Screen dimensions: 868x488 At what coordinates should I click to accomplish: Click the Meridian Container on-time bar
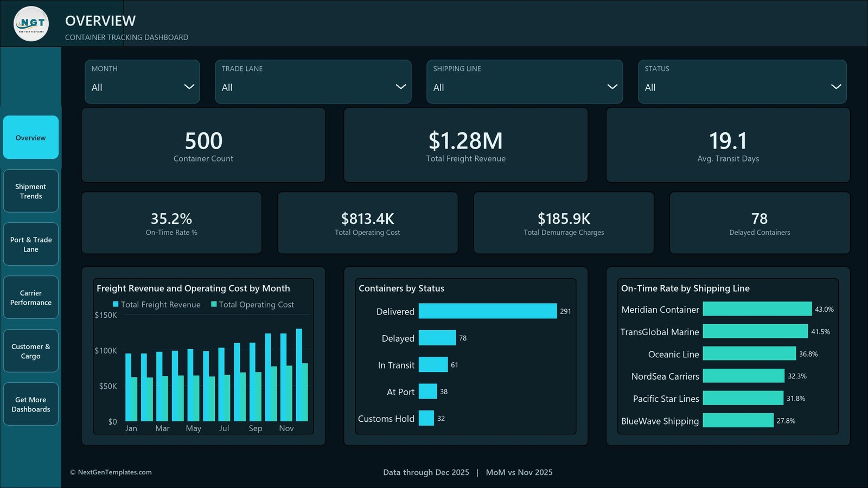(x=757, y=309)
